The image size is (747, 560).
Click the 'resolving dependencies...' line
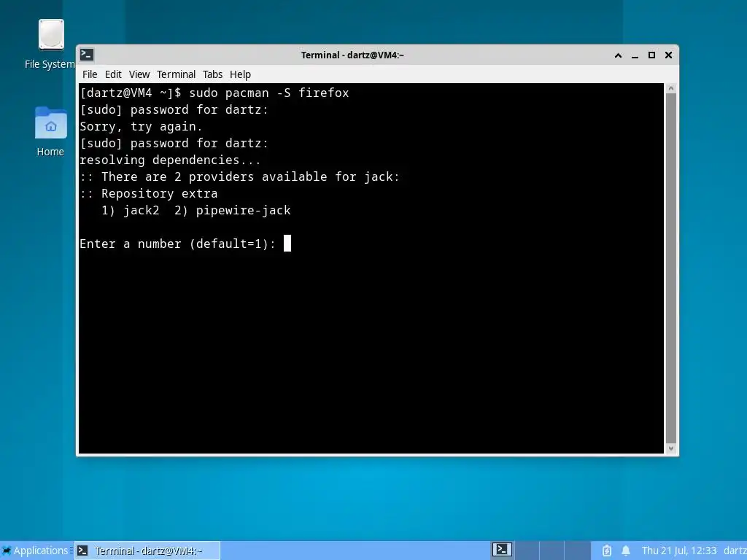coord(170,160)
